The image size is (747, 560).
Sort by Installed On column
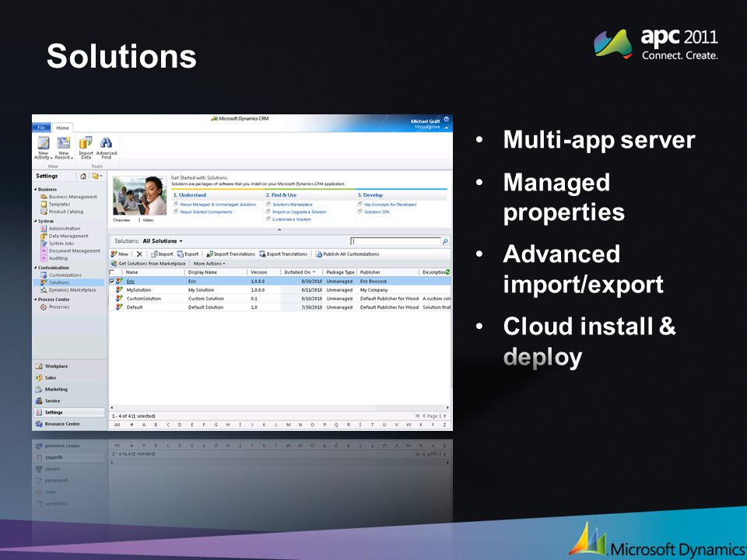pos(300,272)
